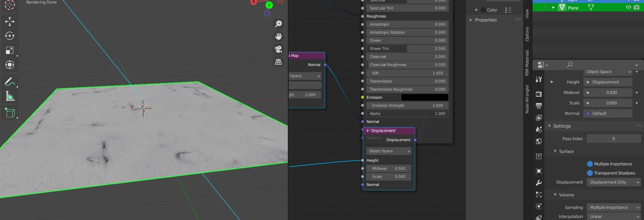Viewport: 644px width, 220px height.
Task: Click the Color panel preset list icon
Action: click(508, 10)
